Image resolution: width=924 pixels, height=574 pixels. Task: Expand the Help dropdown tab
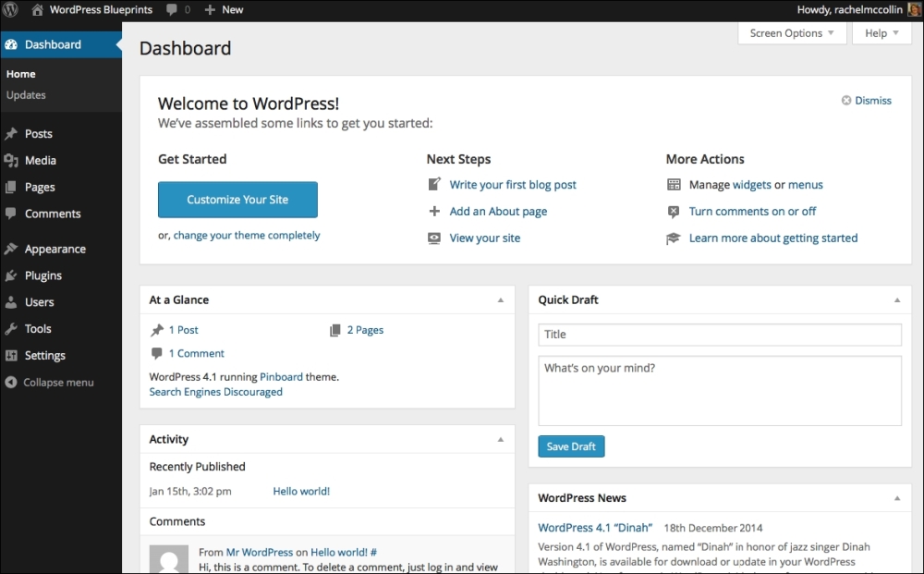[x=881, y=33]
